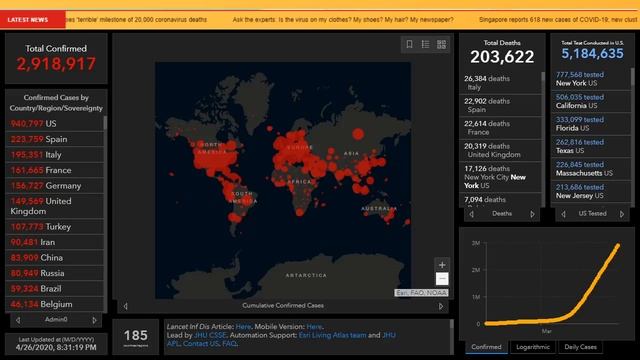Open the FAQ link

click(229, 344)
